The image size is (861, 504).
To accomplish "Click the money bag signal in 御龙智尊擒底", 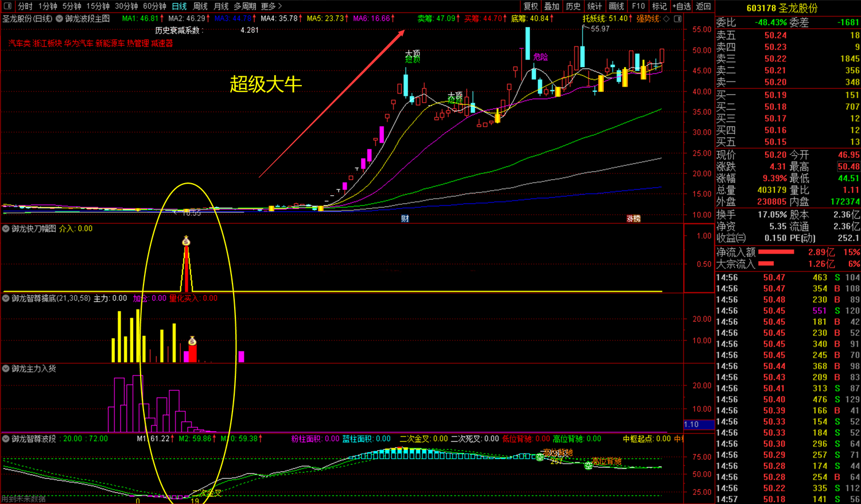I will [x=192, y=341].
